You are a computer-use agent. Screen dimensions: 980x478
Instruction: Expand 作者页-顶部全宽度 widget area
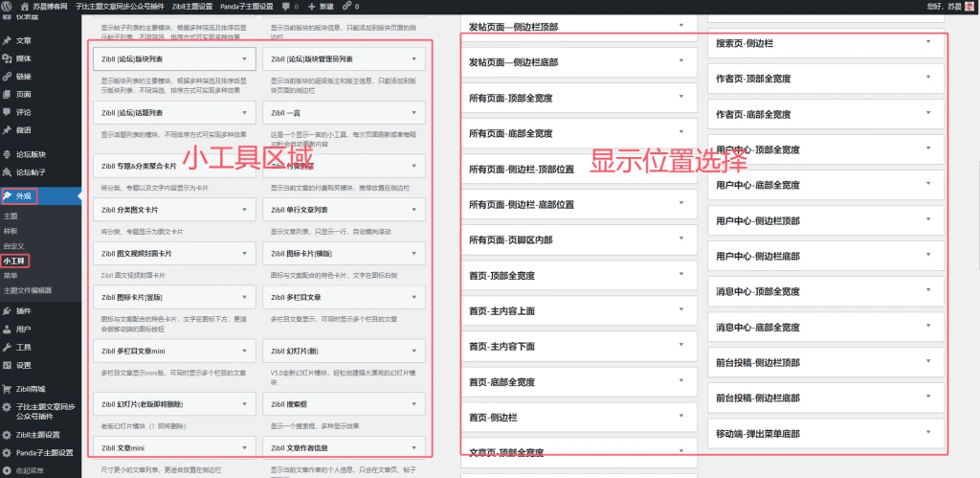pos(928,78)
